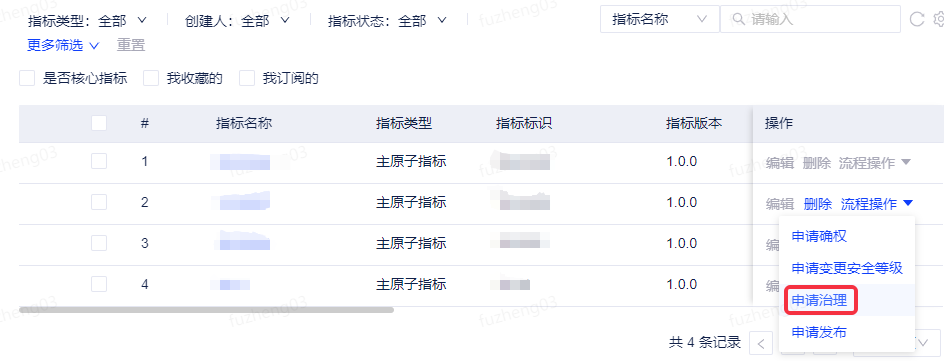The image size is (944, 361).
Task: Choose 申请治理 from the menu
Action: [819, 300]
